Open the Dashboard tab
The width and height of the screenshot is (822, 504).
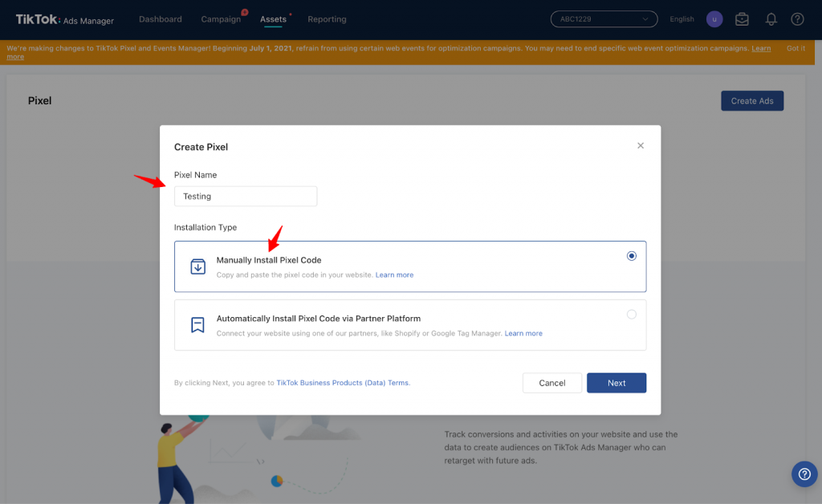pyautogui.click(x=161, y=19)
